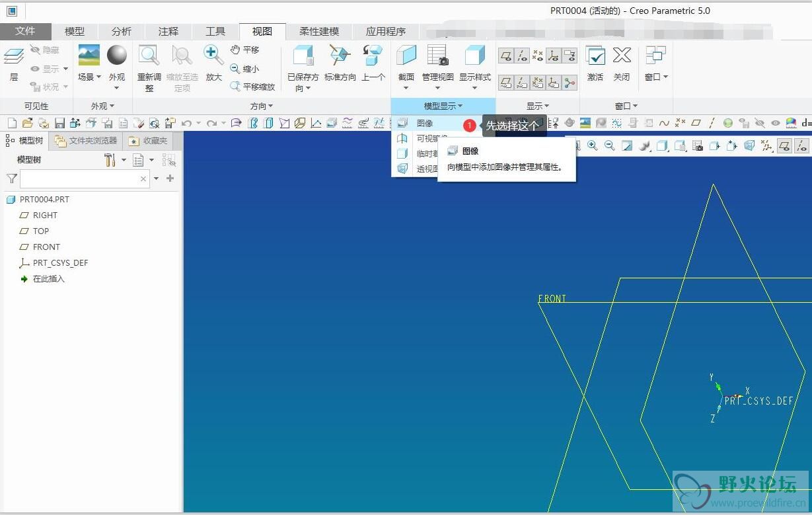Click New file icon in quick toolbar
Viewport: 812px width, 515px height.
[12, 123]
